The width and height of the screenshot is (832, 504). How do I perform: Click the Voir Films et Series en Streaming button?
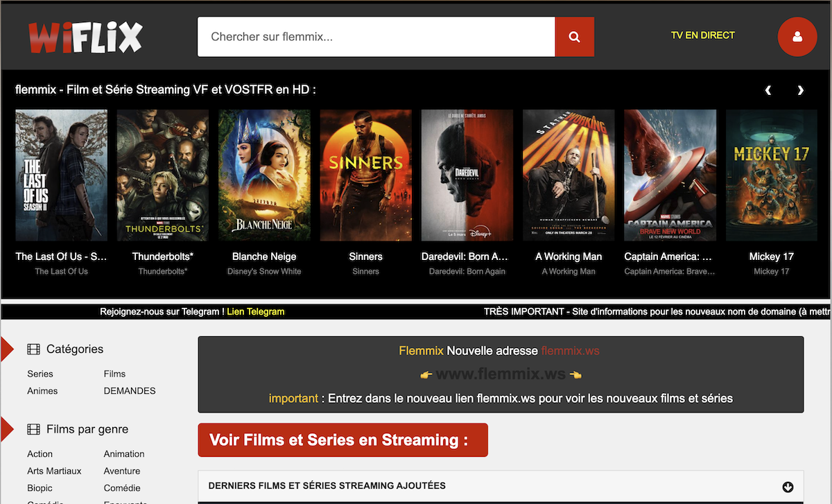click(x=343, y=440)
